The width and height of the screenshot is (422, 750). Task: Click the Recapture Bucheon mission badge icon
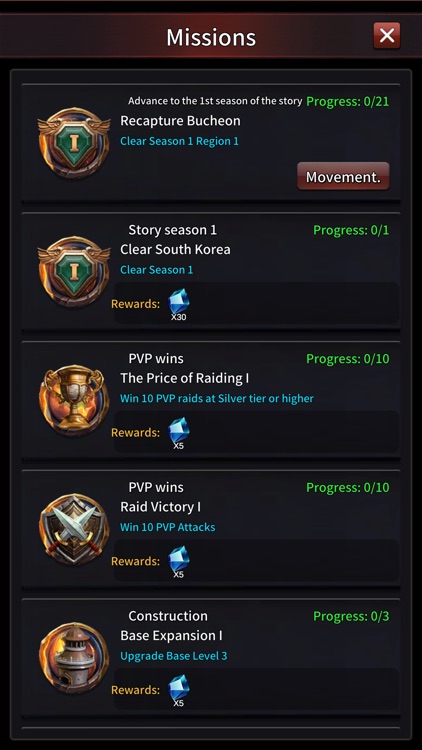(x=74, y=143)
